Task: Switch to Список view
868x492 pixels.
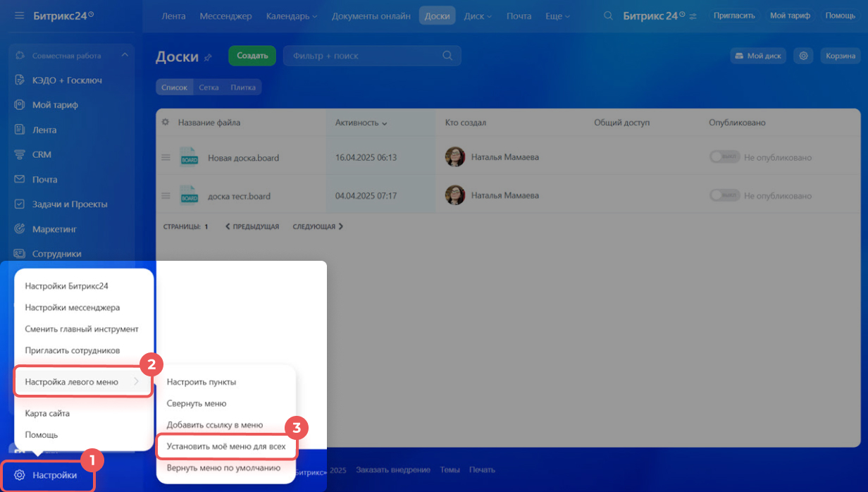Action: 174,87
